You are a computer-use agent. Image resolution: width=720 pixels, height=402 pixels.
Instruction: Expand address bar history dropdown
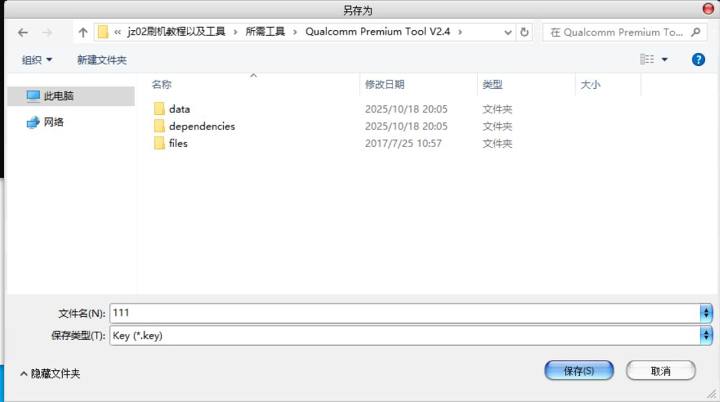tap(507, 32)
